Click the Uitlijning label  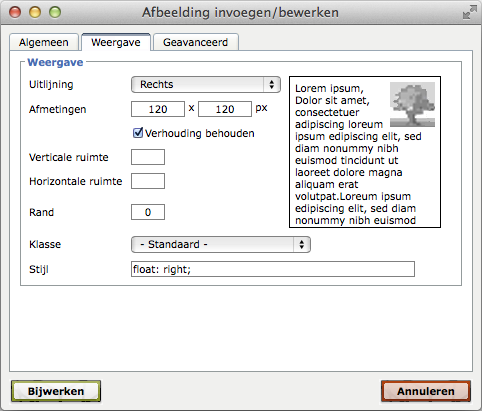tap(51, 85)
